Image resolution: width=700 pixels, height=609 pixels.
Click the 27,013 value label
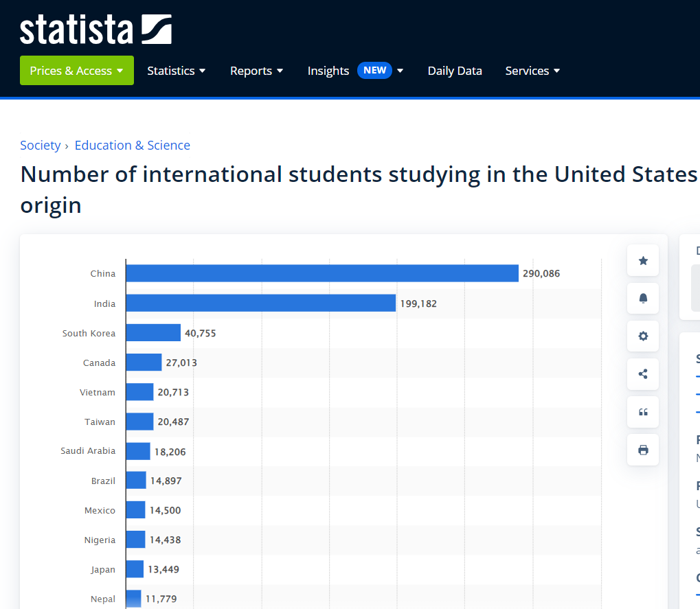[181, 363]
